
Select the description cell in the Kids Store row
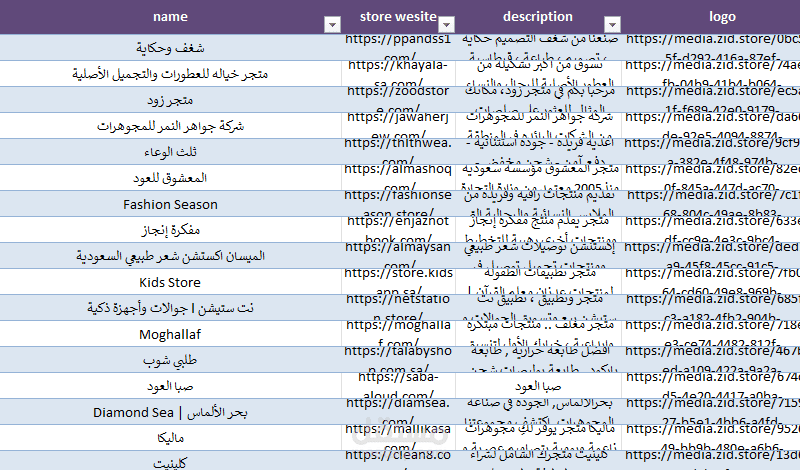coord(538,282)
